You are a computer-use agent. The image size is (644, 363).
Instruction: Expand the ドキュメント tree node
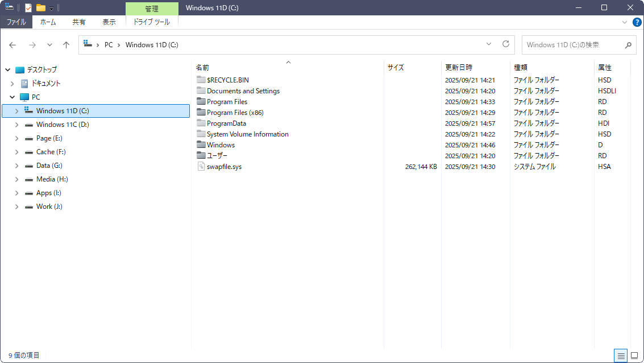pos(13,84)
